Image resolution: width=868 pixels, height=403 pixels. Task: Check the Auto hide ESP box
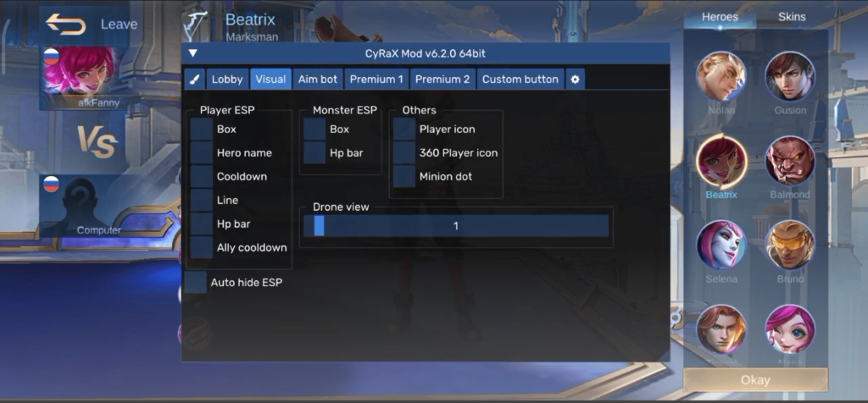click(x=196, y=283)
